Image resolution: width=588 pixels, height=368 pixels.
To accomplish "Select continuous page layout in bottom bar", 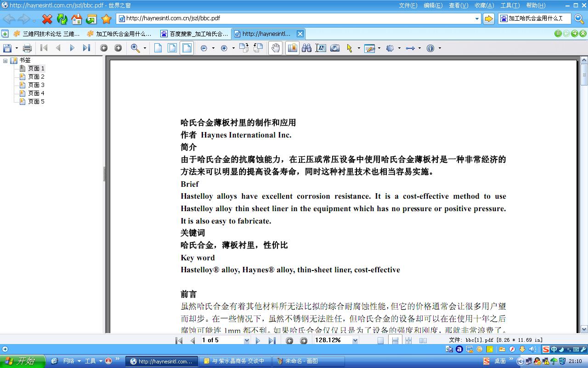I will tap(394, 340).
